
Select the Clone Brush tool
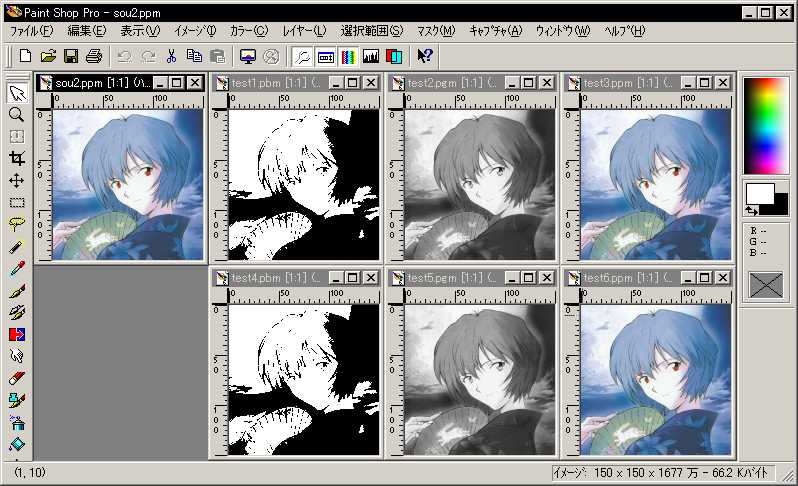(x=17, y=312)
